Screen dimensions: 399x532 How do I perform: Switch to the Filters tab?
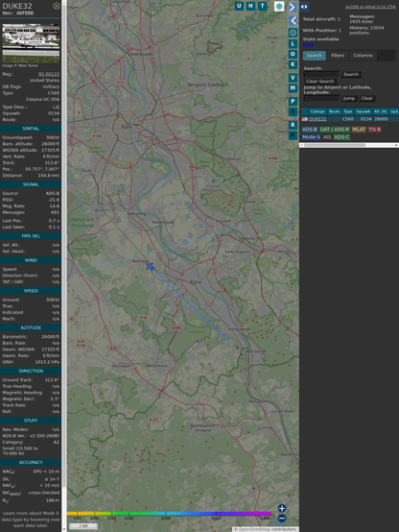(x=338, y=56)
